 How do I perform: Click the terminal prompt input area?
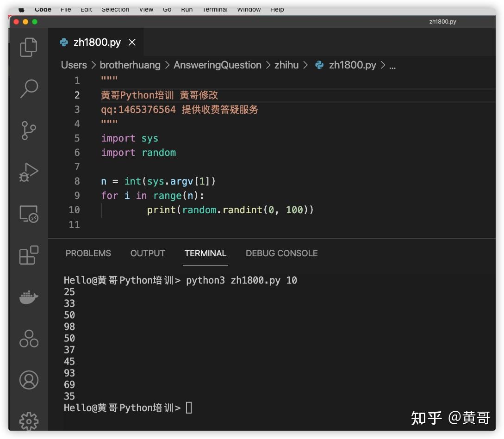[x=189, y=407]
